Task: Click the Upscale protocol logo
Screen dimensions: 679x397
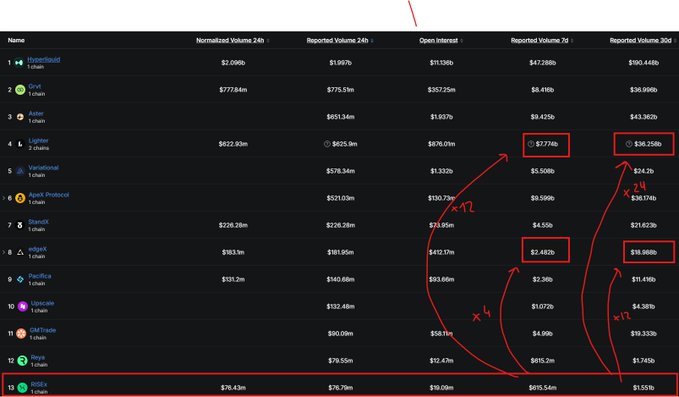Action: coord(23,307)
